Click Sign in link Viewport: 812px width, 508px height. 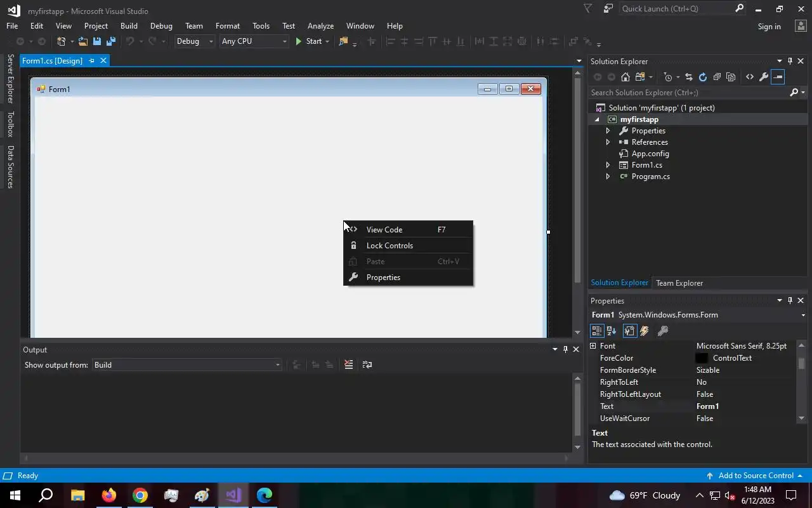point(769,27)
